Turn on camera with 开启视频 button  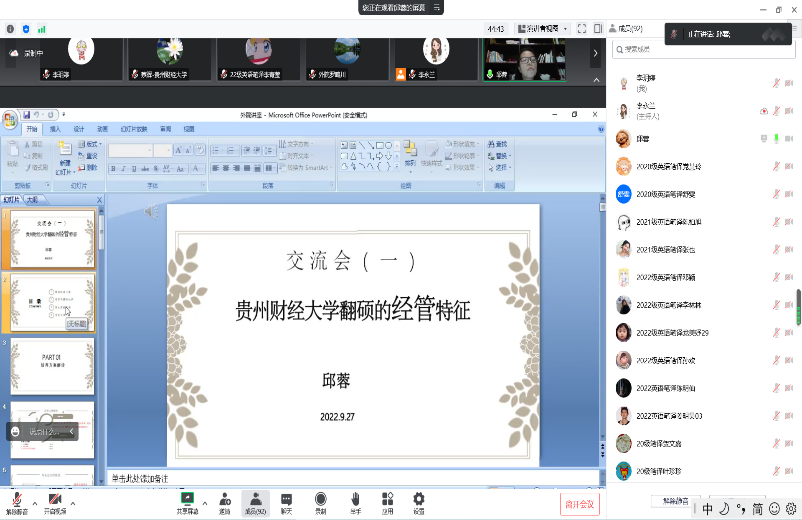pyautogui.click(x=55, y=502)
